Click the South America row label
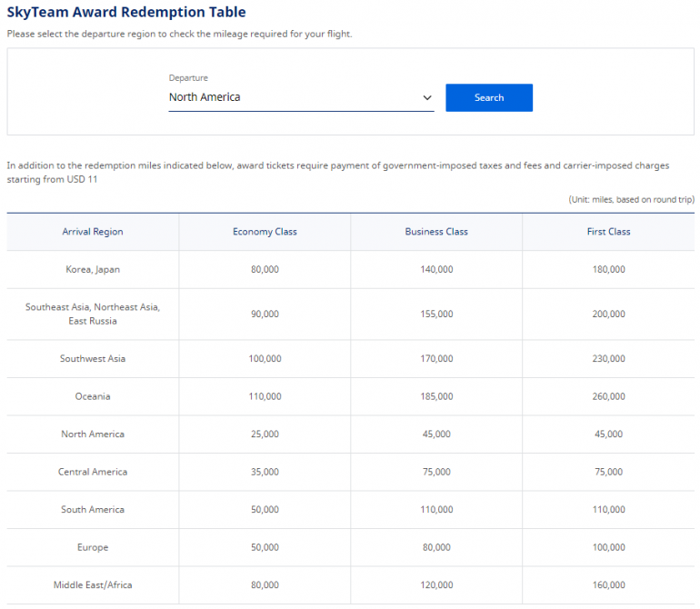The width and height of the screenshot is (700, 609). 93,510
